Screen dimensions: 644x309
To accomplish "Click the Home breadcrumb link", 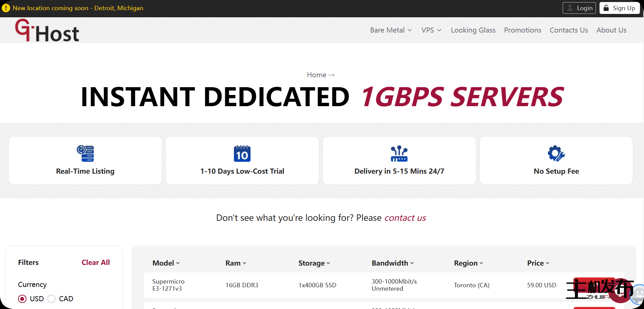I will coord(316,75).
